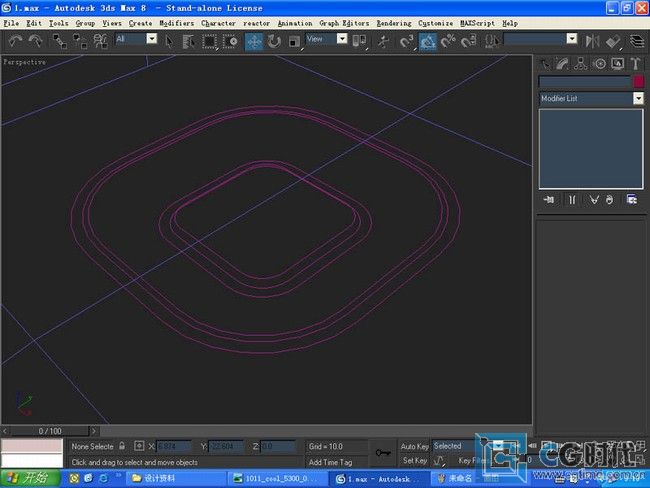
Task: Click the Add Time Tag button
Action: click(x=330, y=462)
